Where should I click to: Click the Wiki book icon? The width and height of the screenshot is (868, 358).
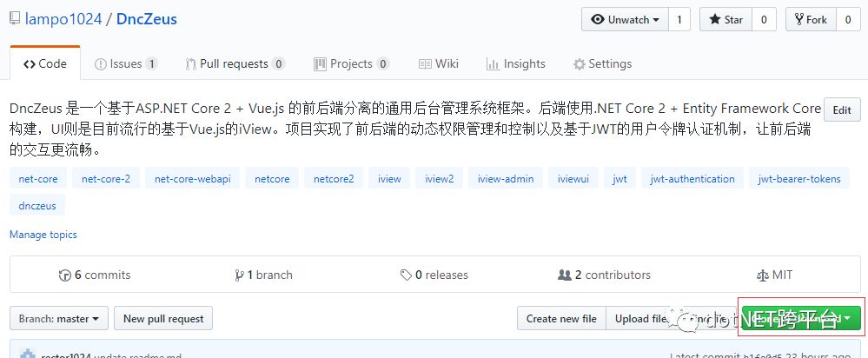coord(425,64)
